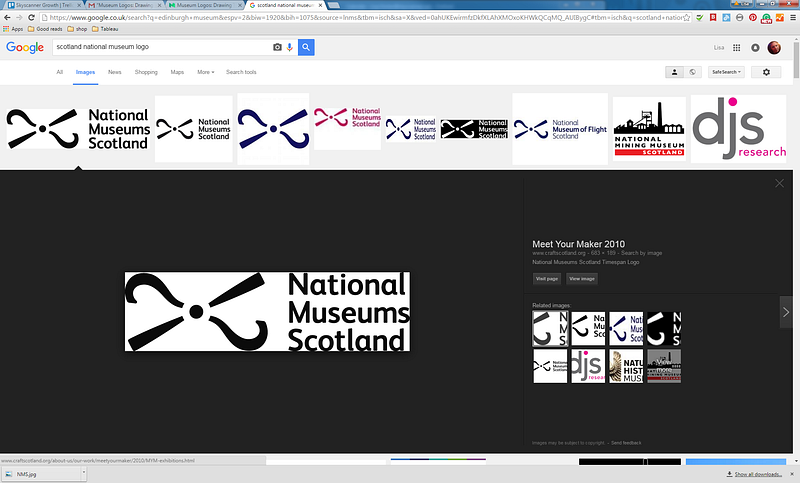Open the large National Museums Scotland preview image

click(x=267, y=312)
